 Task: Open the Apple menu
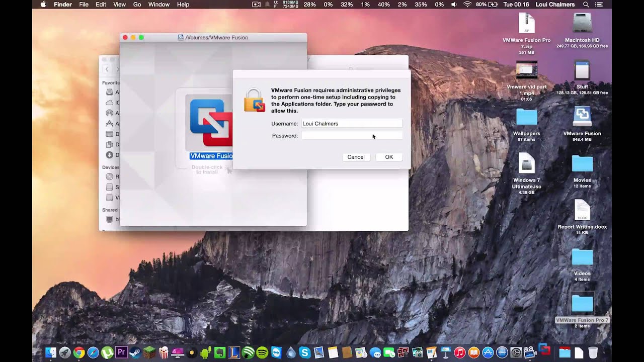click(x=43, y=5)
